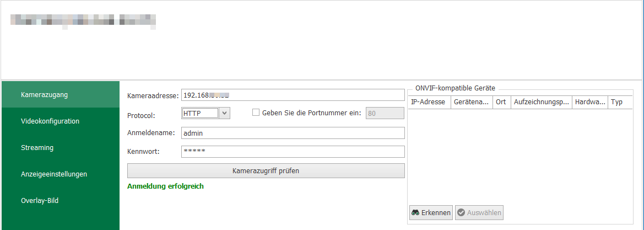Go to the Streaming tab

pyautogui.click(x=60, y=147)
